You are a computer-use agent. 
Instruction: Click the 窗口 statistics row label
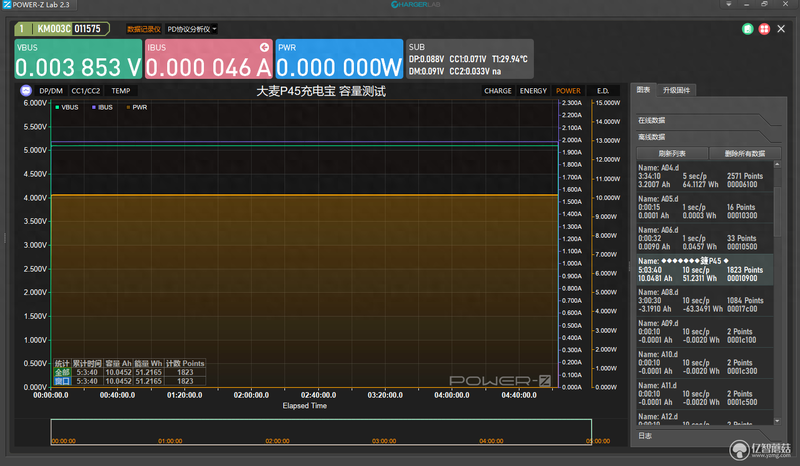pyautogui.click(x=62, y=381)
